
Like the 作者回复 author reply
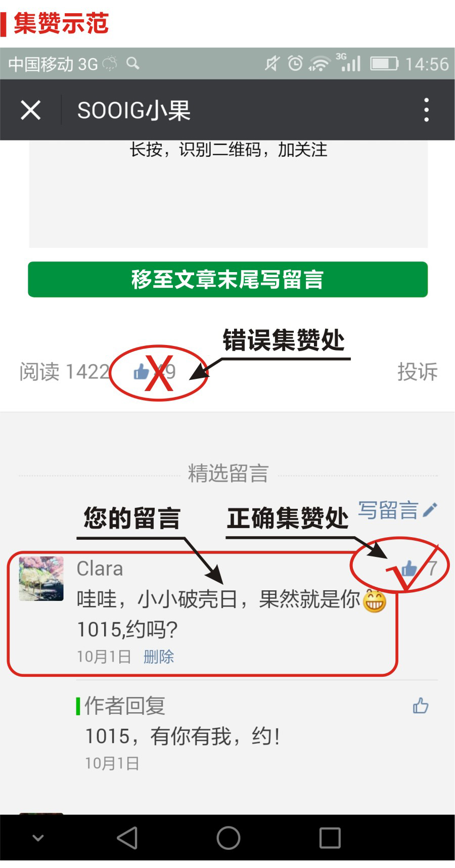click(x=421, y=705)
